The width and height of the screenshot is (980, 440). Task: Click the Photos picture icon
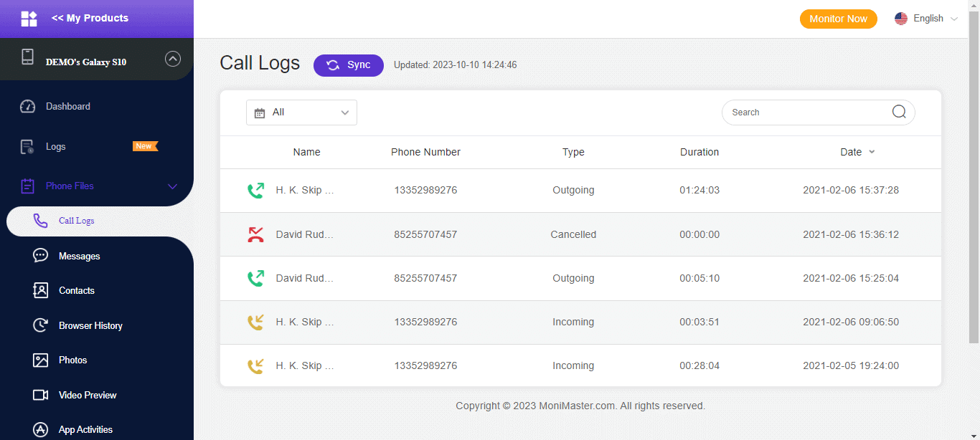pyautogui.click(x=41, y=360)
